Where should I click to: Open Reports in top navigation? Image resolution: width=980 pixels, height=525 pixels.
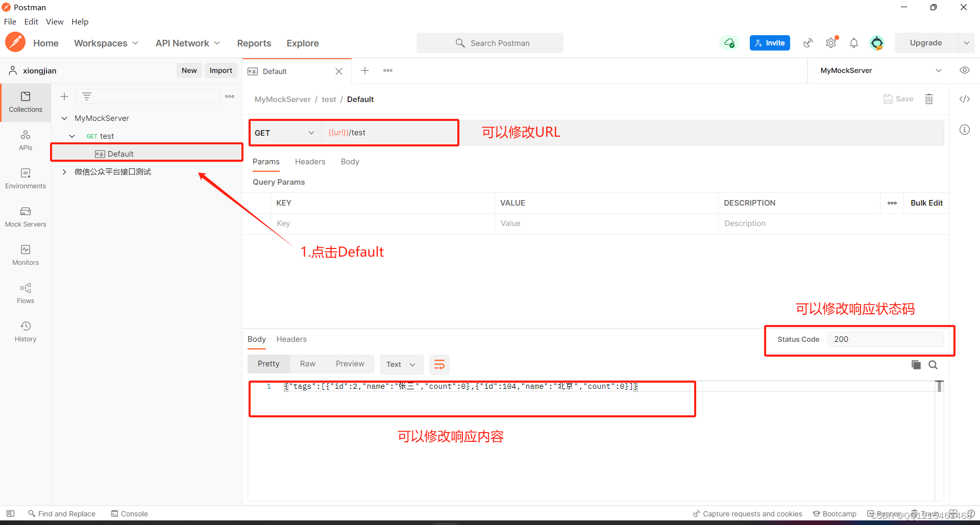click(254, 43)
